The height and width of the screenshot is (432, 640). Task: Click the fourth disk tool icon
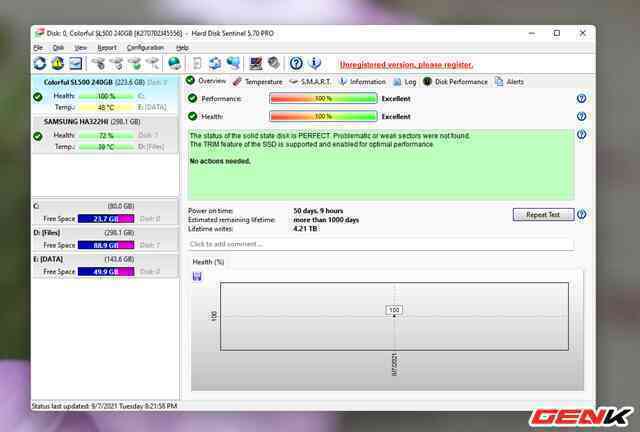[152, 63]
